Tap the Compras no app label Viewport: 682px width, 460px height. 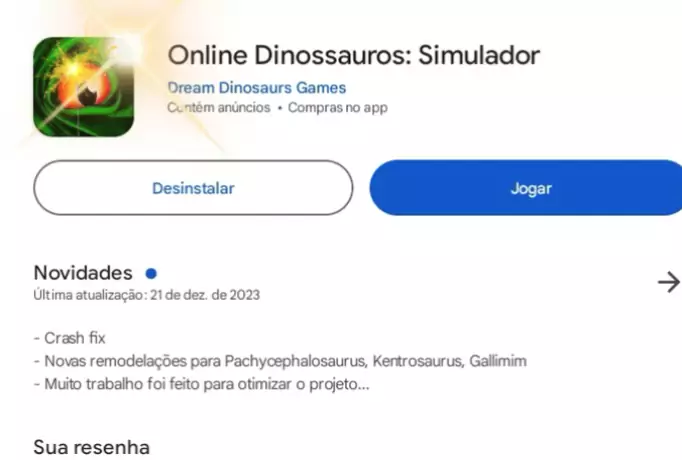tap(338, 107)
